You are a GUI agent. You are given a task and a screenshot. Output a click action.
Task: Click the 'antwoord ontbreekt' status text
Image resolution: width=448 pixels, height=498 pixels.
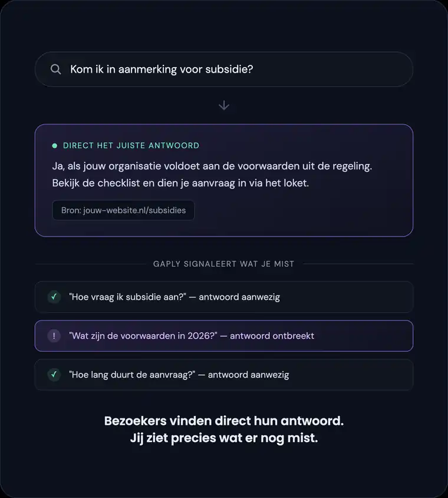(272, 336)
